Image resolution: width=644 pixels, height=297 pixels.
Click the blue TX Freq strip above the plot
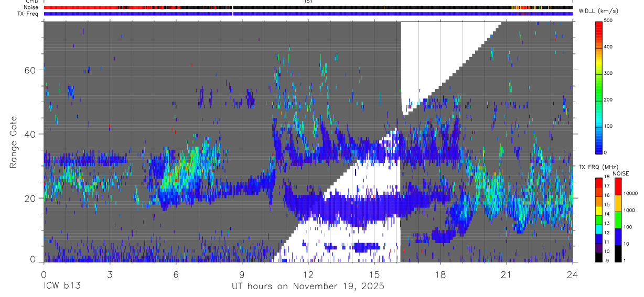pos(308,14)
